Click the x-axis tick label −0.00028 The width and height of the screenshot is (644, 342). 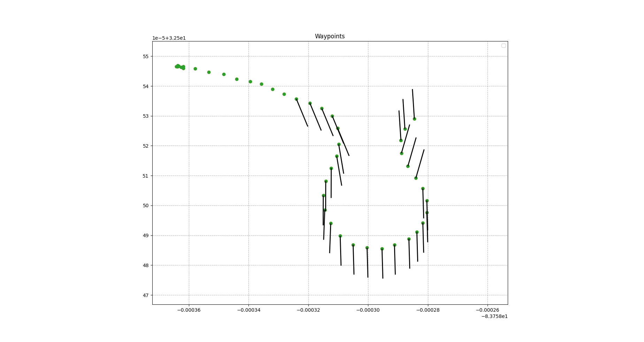428,310
